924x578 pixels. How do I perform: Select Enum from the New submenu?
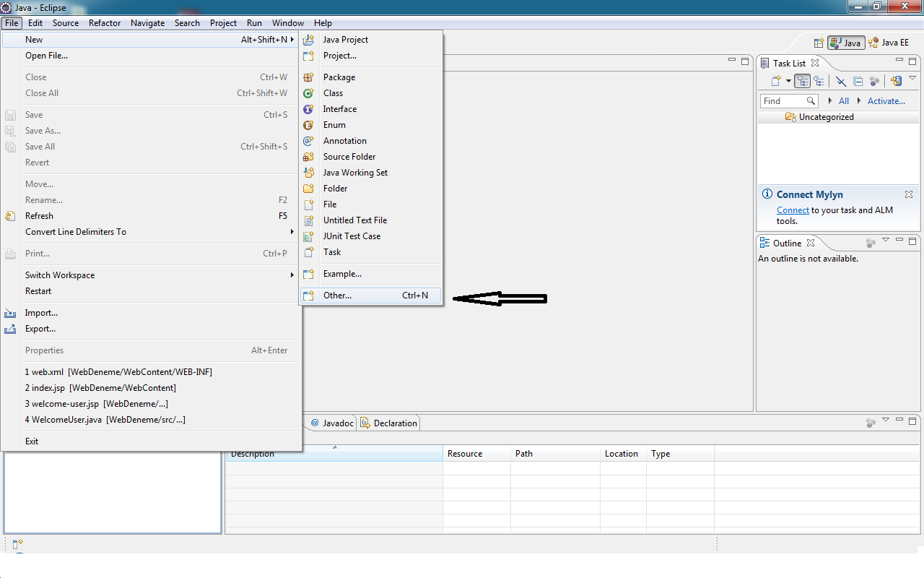pyautogui.click(x=370, y=125)
